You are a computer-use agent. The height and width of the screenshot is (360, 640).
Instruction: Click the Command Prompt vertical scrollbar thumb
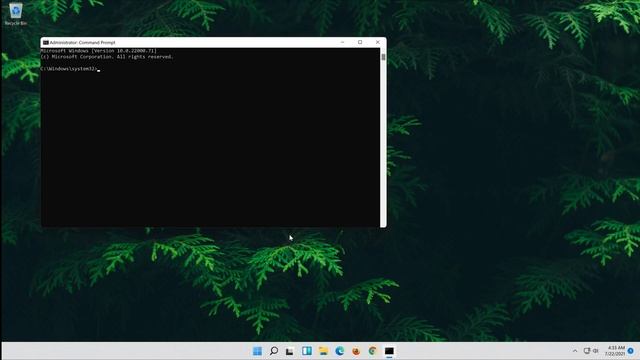coord(383,57)
